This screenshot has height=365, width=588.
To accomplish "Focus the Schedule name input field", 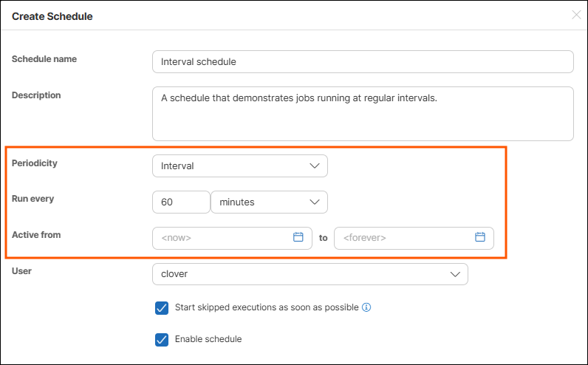I will (x=362, y=62).
